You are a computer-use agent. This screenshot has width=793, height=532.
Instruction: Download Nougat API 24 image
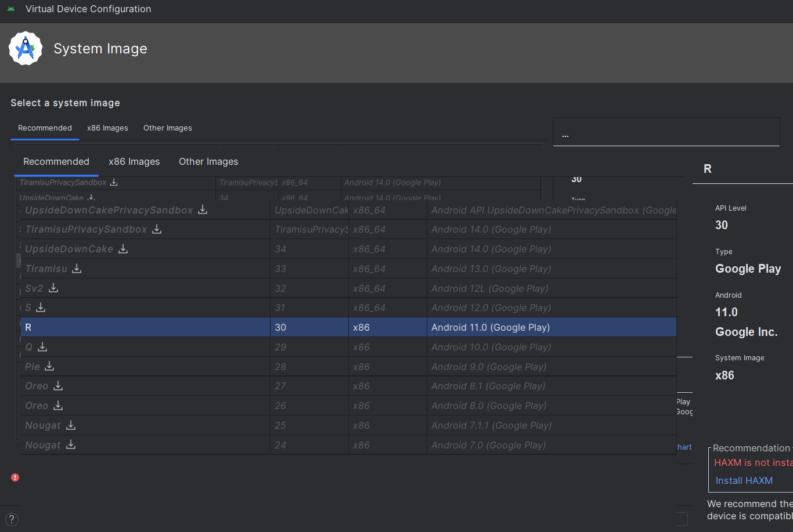71,445
